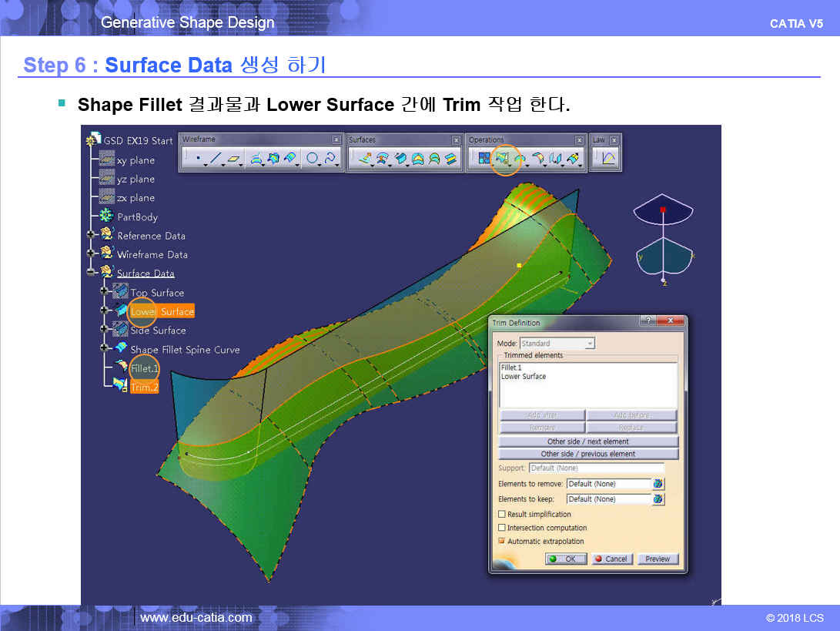Click the Other side / next element button

tap(588, 441)
